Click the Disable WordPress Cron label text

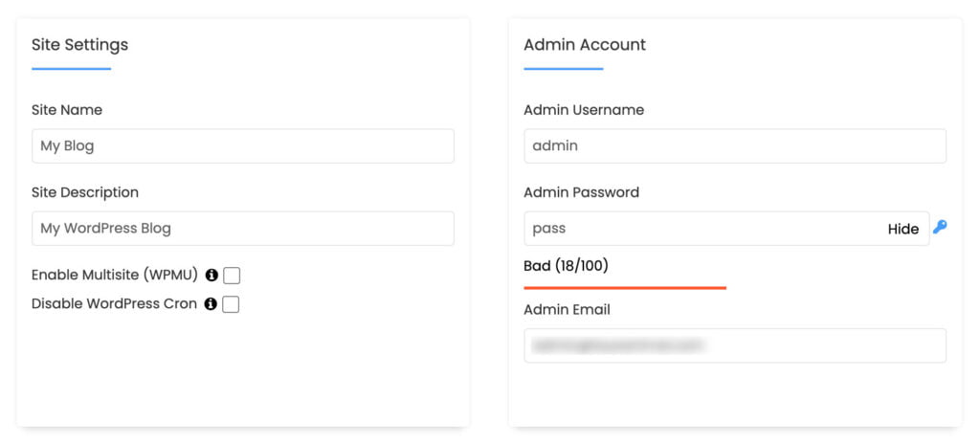pyautogui.click(x=115, y=304)
